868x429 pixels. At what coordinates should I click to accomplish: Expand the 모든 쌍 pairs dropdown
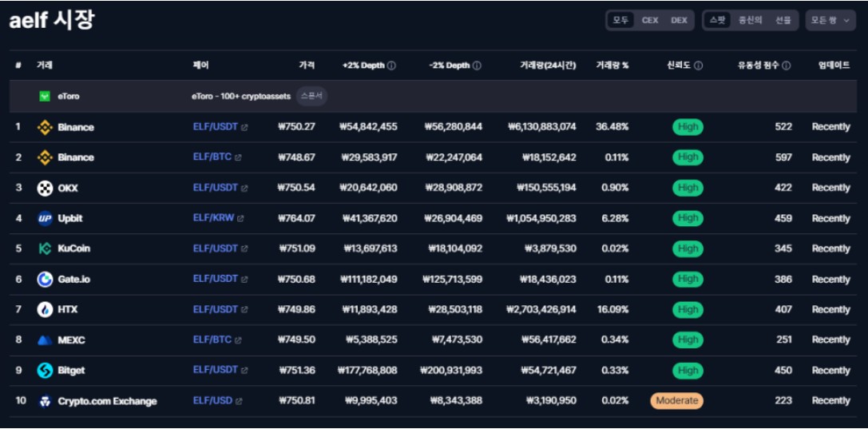830,21
